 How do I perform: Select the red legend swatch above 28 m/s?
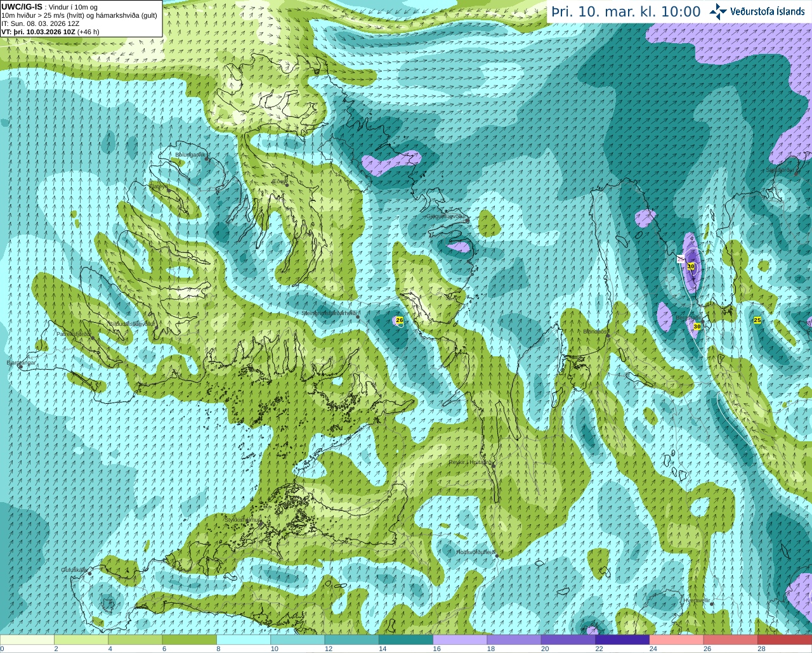(x=785, y=640)
